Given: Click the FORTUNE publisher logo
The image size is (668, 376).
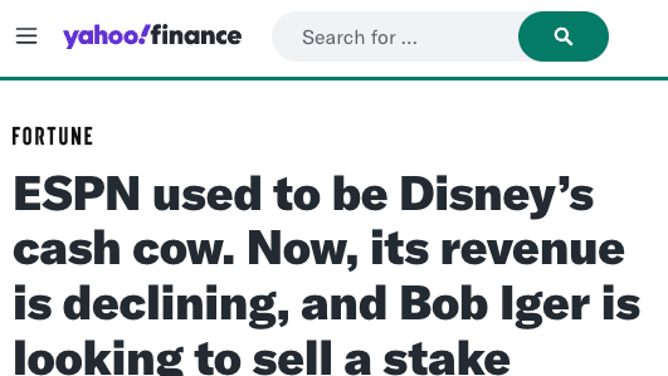Looking at the screenshot, I should pos(52,136).
